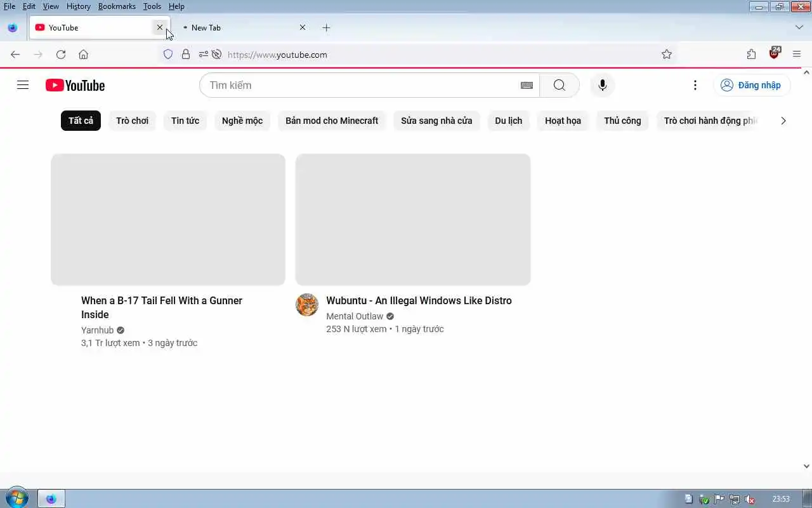Open the autoplay blocked icon in address bar
812x508 pixels.
[x=217, y=55]
